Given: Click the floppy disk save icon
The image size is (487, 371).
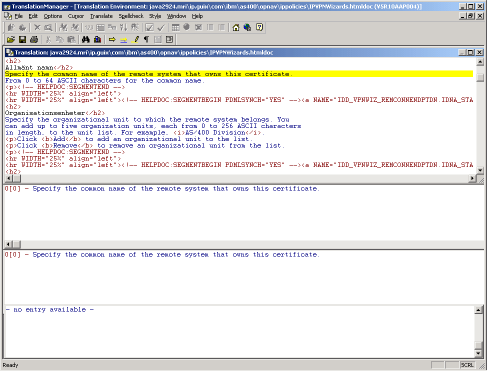Looking at the screenshot, I should [22, 40].
